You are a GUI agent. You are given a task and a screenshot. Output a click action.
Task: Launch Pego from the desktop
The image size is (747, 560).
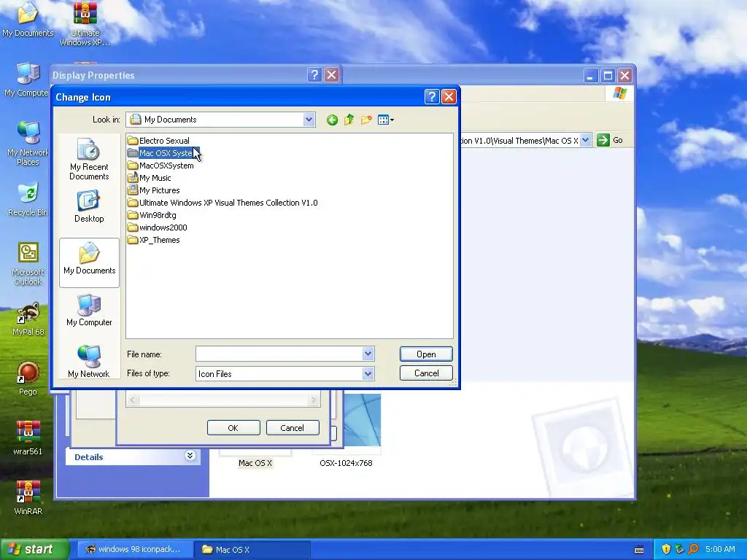click(28, 378)
